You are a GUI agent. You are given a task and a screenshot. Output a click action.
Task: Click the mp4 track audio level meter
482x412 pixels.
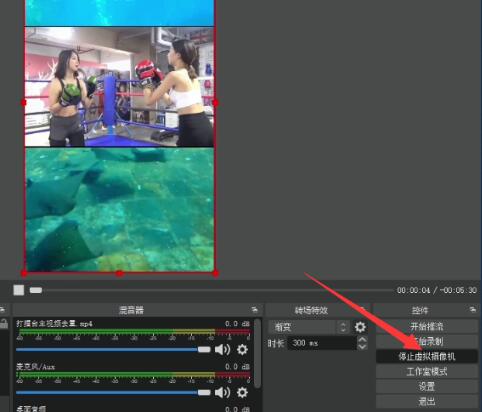(134, 332)
